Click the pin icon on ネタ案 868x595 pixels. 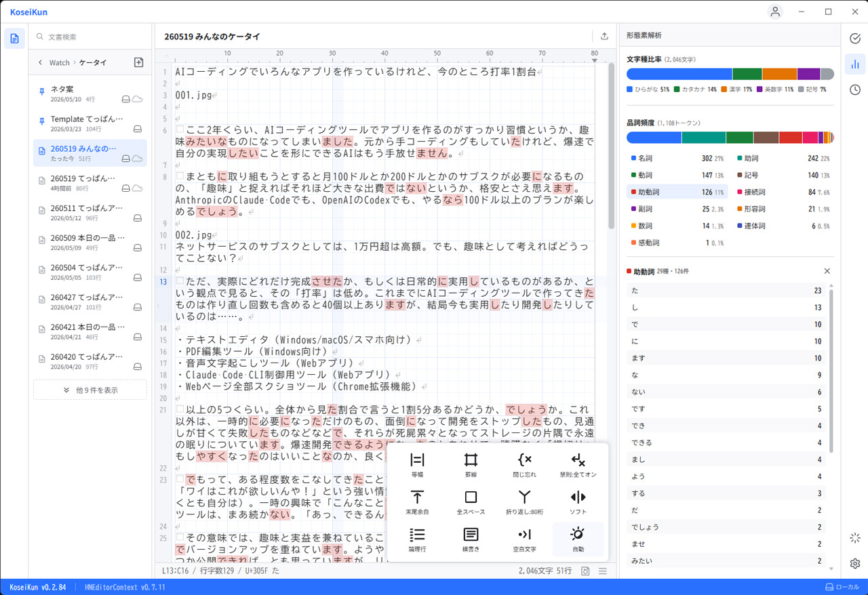(42, 91)
